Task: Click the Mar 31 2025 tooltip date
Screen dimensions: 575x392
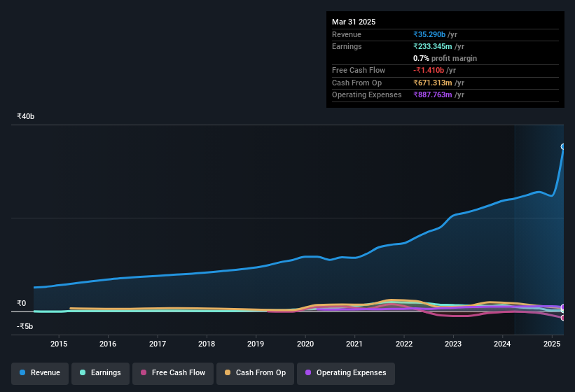Action: tap(354, 22)
